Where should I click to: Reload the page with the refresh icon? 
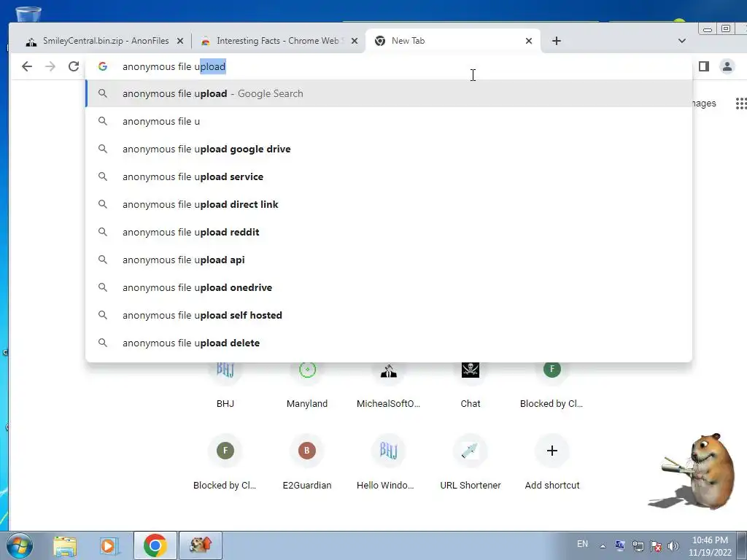point(74,66)
